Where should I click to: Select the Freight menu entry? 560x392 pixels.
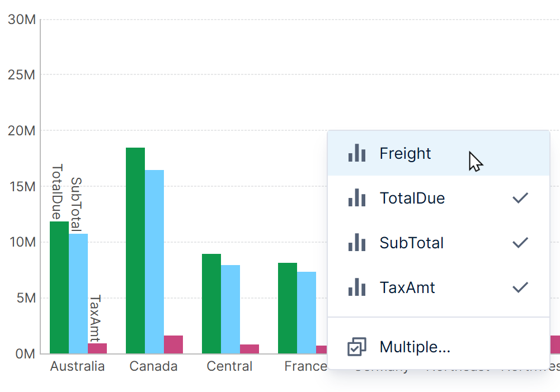[x=405, y=153]
